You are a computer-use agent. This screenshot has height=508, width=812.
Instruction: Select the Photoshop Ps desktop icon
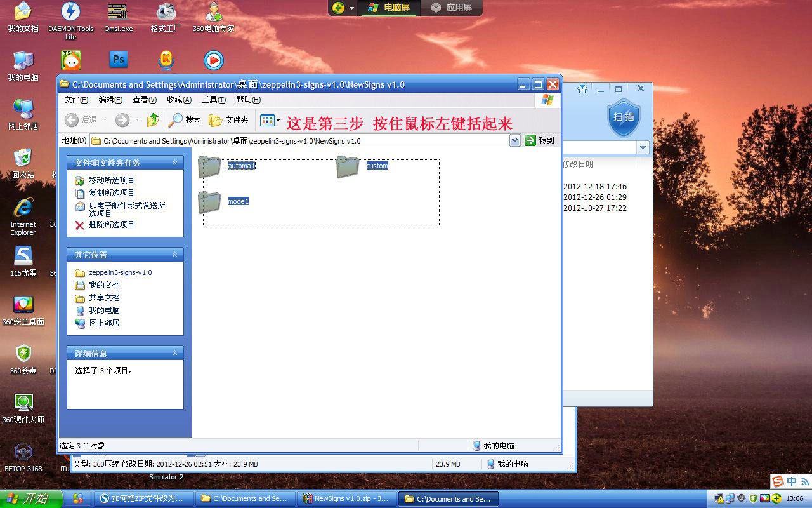(x=119, y=60)
